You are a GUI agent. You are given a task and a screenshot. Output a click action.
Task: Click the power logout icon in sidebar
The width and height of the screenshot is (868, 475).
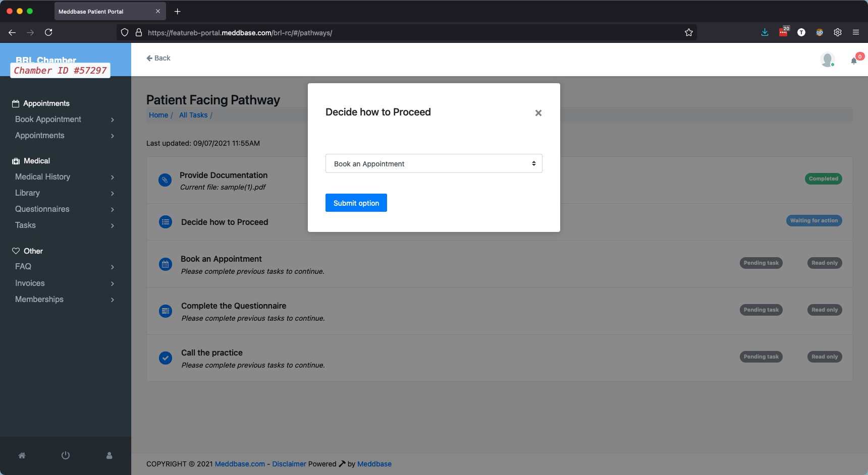click(66, 455)
